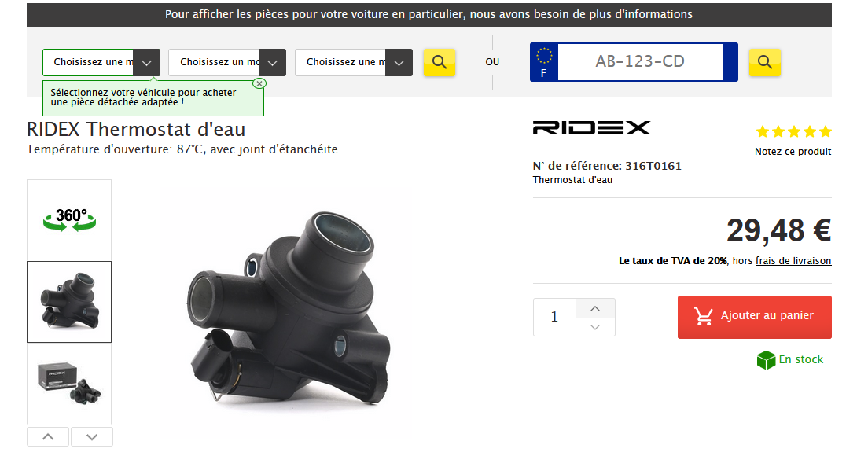The width and height of the screenshot is (868, 456).
Task: Open the third vehicle engine dropdown
Action: [354, 63]
